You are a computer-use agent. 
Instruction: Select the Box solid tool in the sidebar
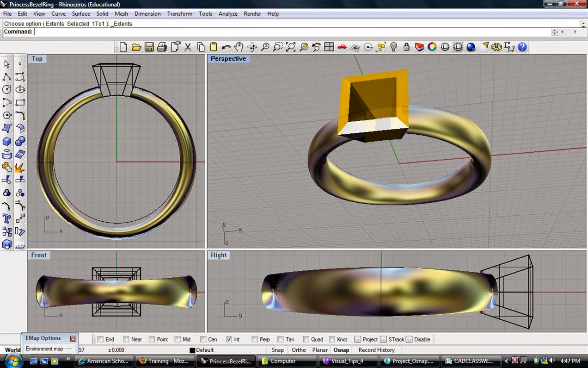[6, 141]
